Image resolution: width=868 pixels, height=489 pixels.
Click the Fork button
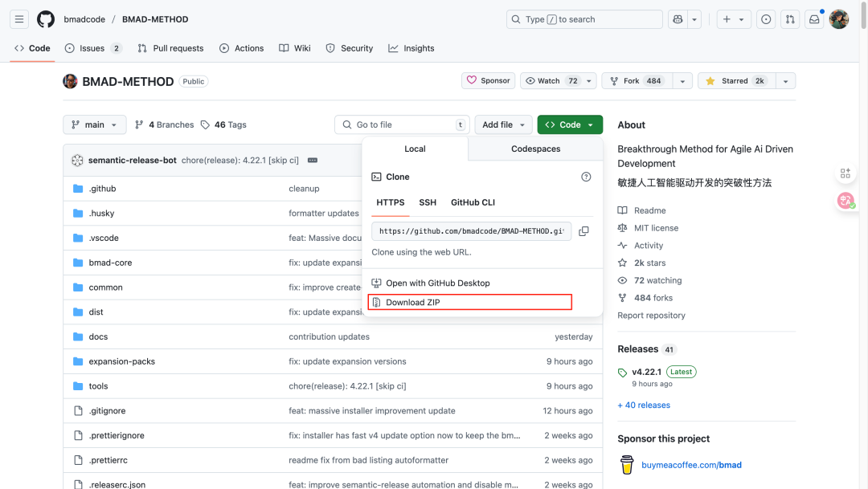click(637, 81)
